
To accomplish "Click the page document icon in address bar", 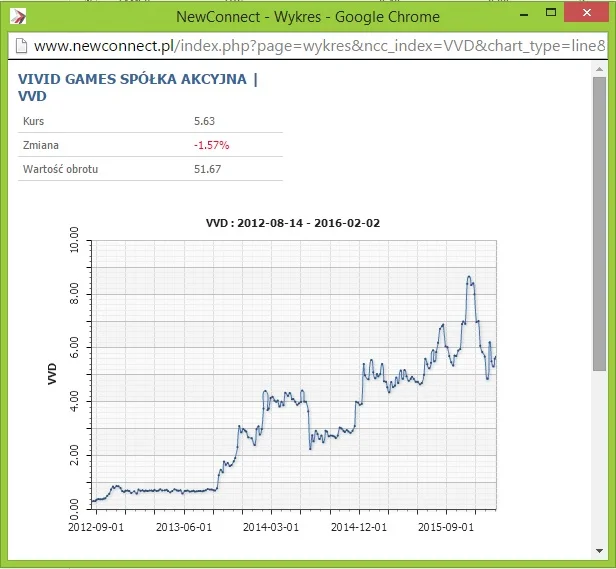I will (x=21, y=46).
